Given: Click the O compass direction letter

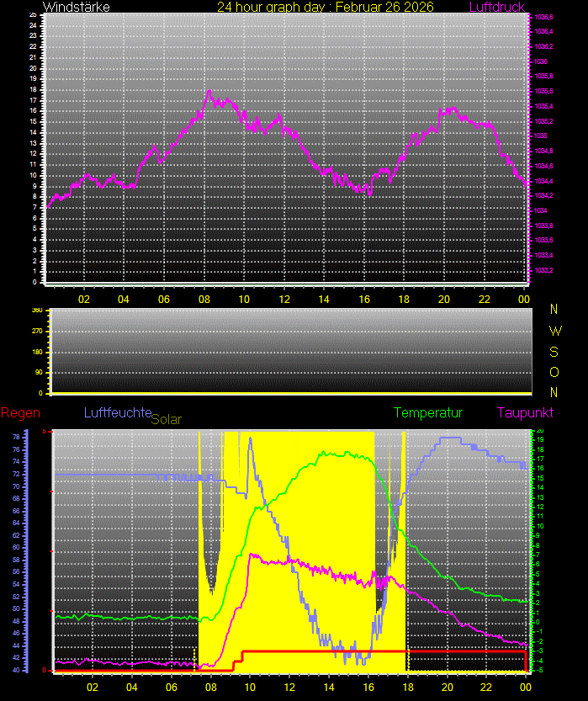Looking at the screenshot, I should pos(554,372).
